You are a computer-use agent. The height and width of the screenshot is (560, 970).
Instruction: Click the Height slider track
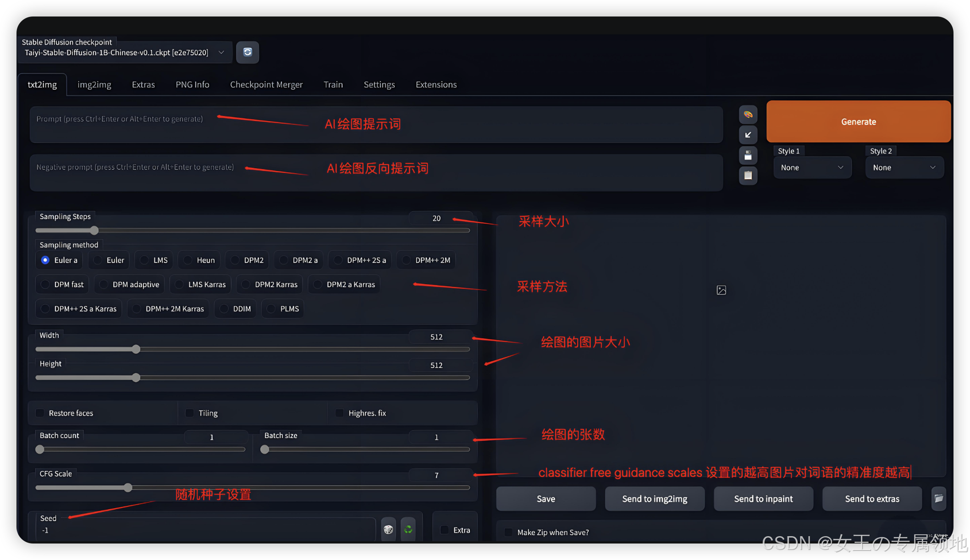tap(253, 378)
